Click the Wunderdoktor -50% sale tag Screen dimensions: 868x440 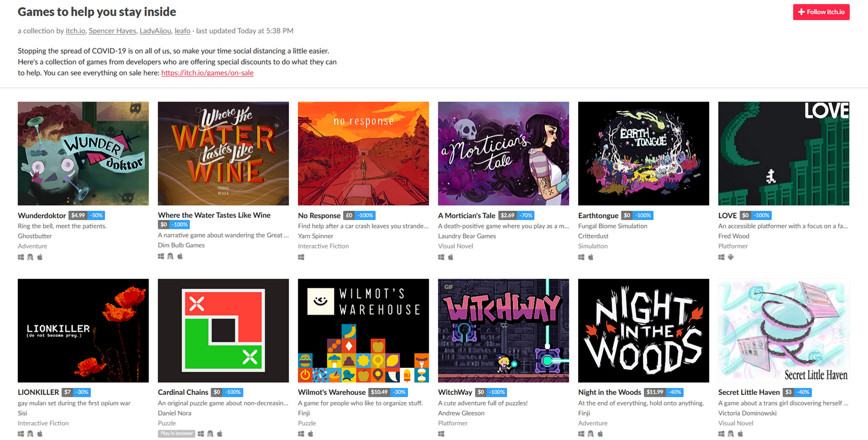pyautogui.click(x=97, y=215)
